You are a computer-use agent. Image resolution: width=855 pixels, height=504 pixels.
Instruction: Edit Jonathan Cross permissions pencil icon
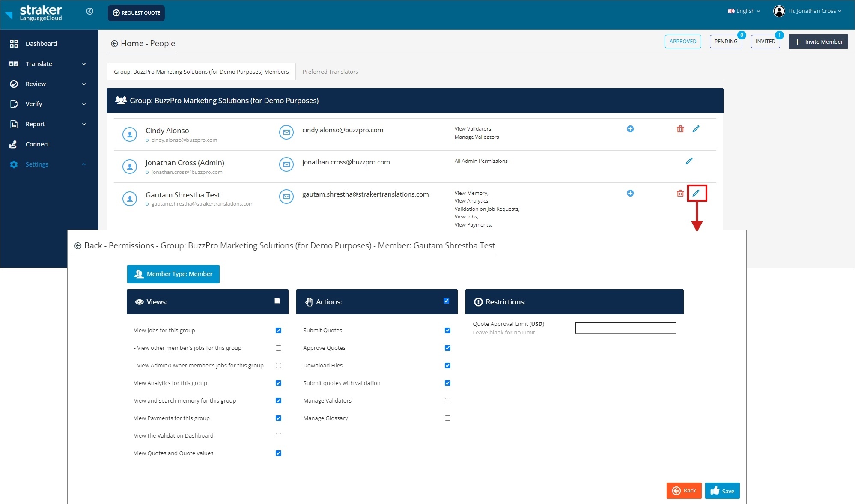click(x=689, y=161)
